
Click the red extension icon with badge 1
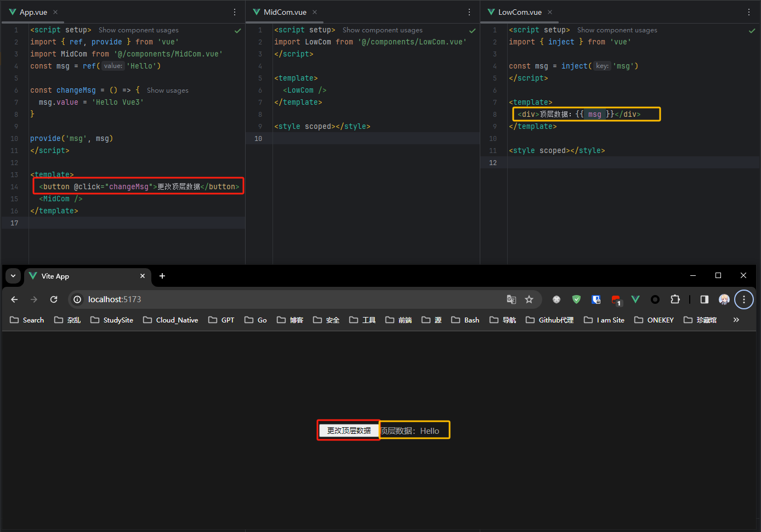pos(616,300)
